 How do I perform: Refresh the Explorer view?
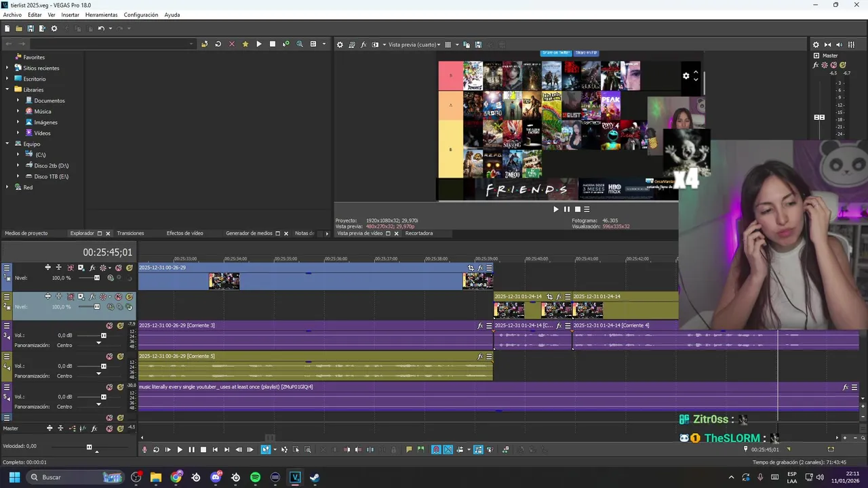pyautogui.click(x=218, y=44)
